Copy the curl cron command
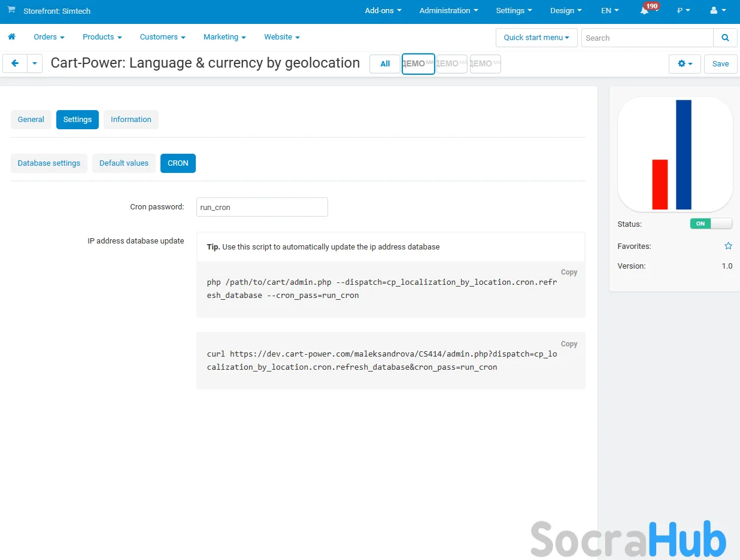 click(x=569, y=344)
